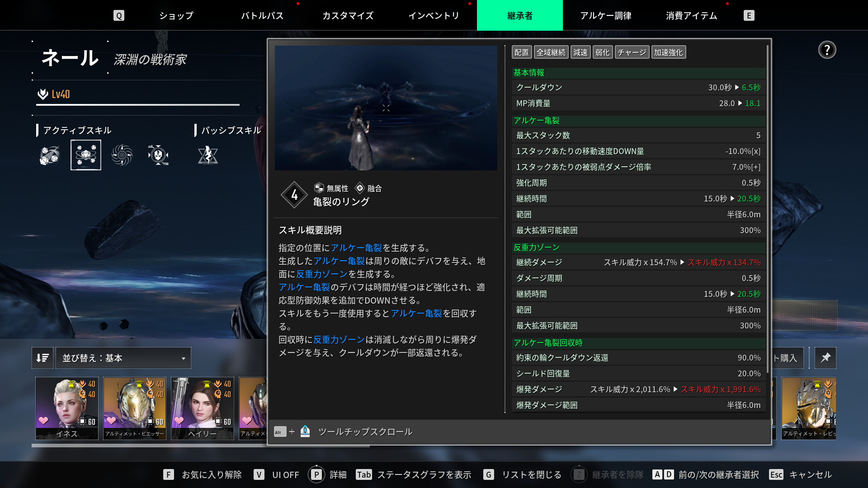Select the first active skill icon
Screen dimensions: 868x488
click(50, 155)
